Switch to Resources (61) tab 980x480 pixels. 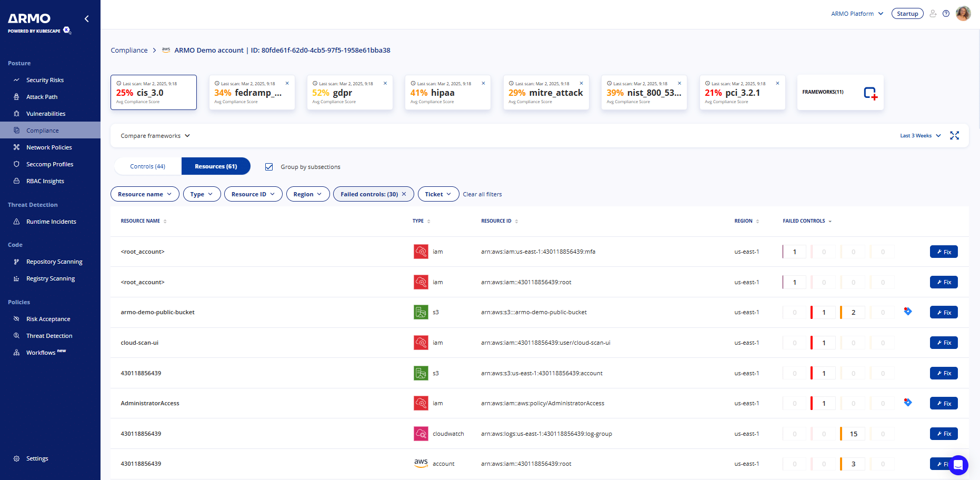pos(216,166)
